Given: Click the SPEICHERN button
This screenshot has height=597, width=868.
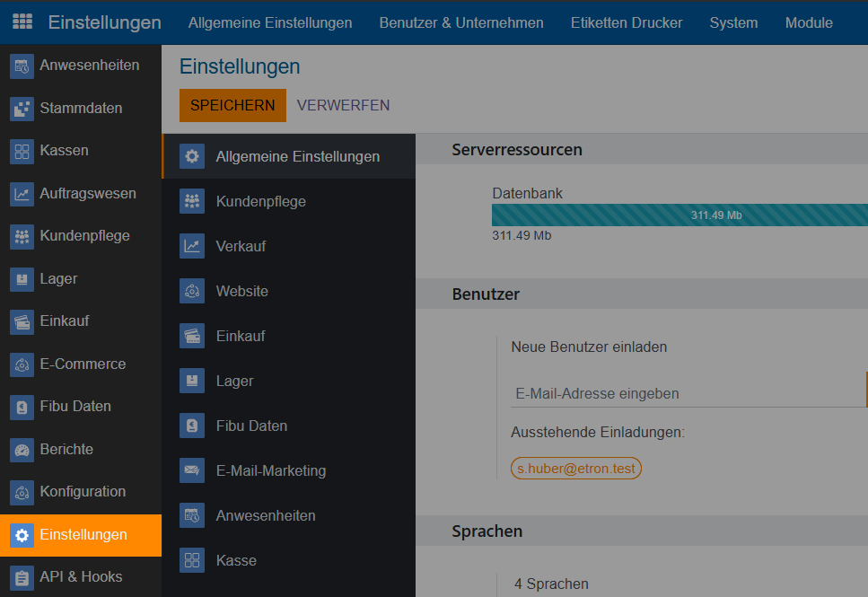Looking at the screenshot, I should pos(232,105).
